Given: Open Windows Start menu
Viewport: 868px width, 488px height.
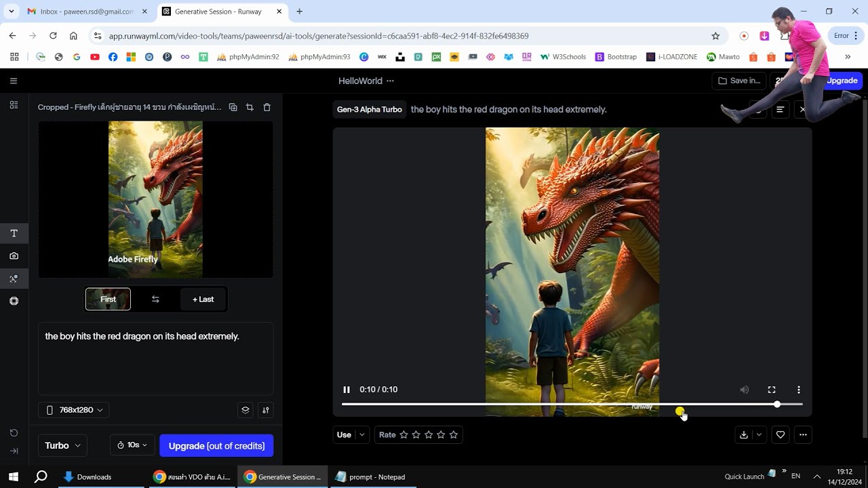Looking at the screenshot, I should click(x=14, y=476).
